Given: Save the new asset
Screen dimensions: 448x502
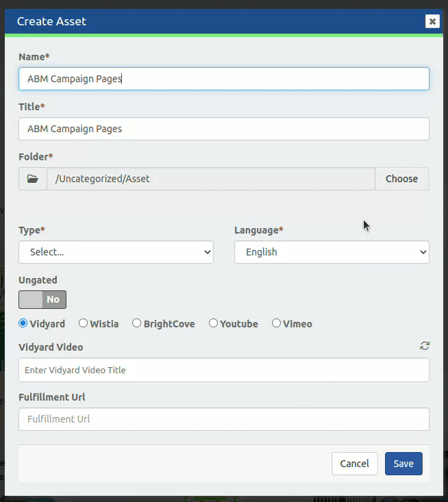Looking at the screenshot, I should click(x=403, y=464).
